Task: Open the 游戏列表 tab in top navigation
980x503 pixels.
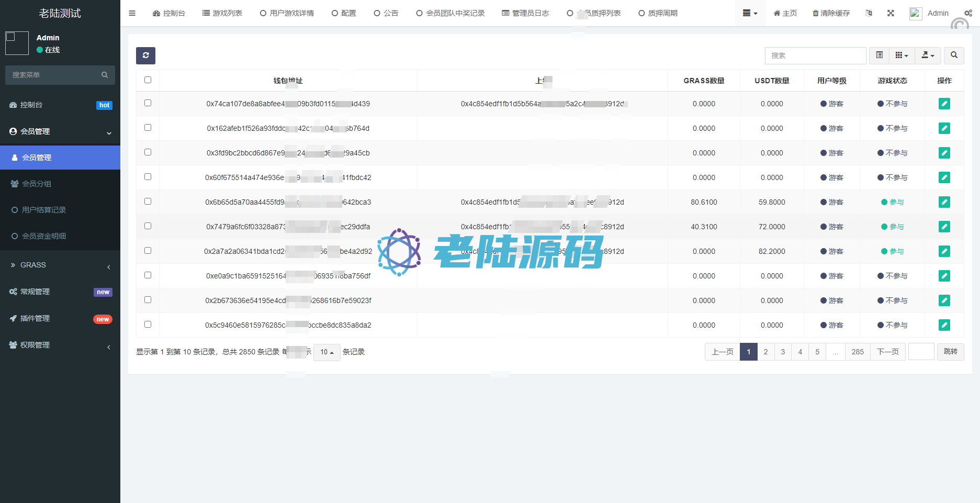Action: click(222, 13)
